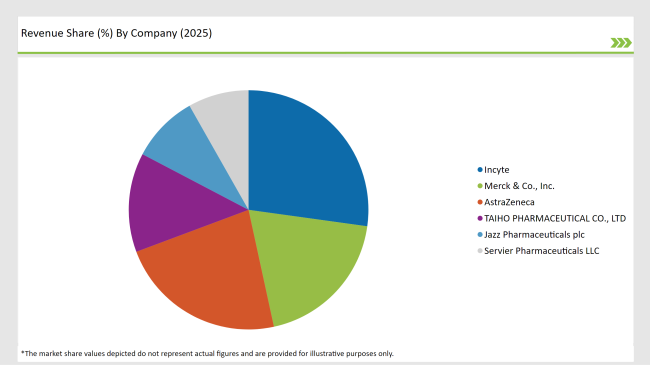Click the TAIHO legend purple dot
650x370 pixels.
pyautogui.click(x=480, y=218)
